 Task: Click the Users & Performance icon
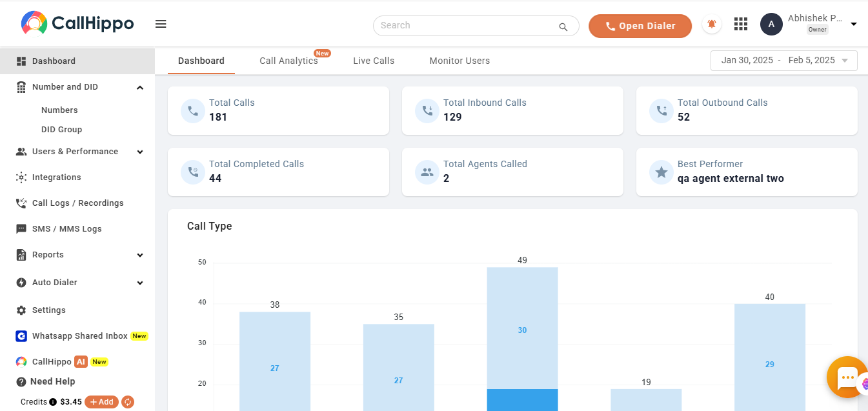21,152
